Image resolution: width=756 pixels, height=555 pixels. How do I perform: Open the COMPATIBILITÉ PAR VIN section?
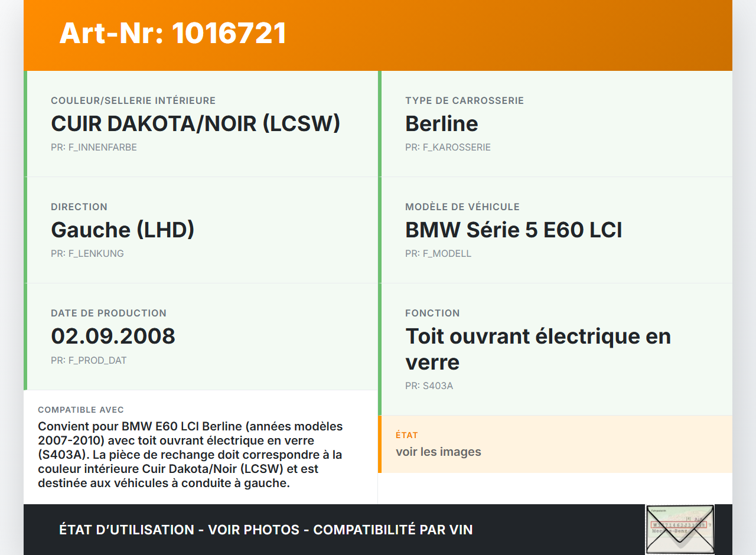pos(393,530)
